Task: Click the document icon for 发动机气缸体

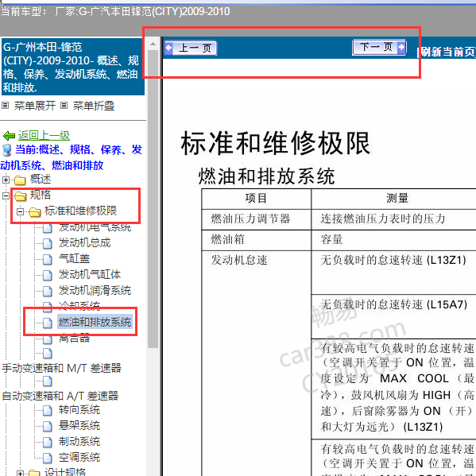Action: click(47, 275)
